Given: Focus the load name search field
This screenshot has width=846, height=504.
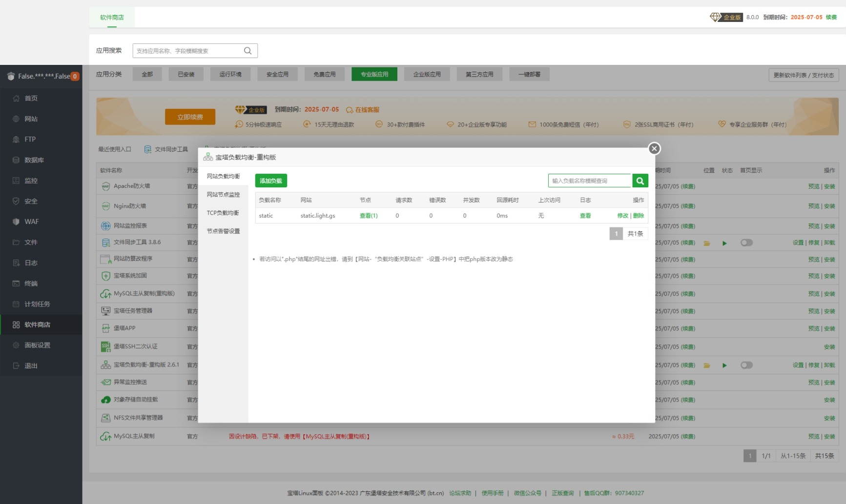Looking at the screenshot, I should pos(590,181).
